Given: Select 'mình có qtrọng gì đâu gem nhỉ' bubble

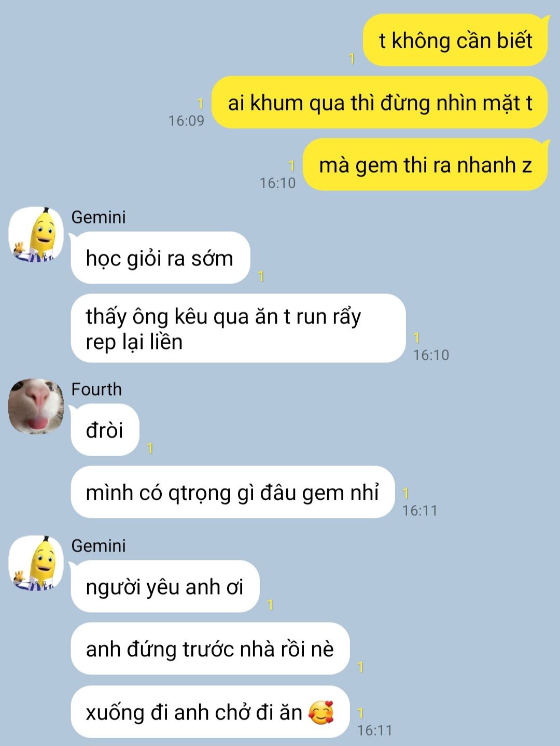Looking at the screenshot, I should coord(233,492).
